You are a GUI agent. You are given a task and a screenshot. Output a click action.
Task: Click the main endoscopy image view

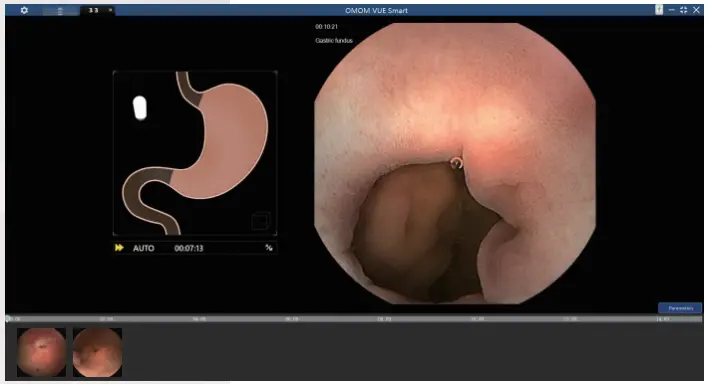[x=455, y=163]
